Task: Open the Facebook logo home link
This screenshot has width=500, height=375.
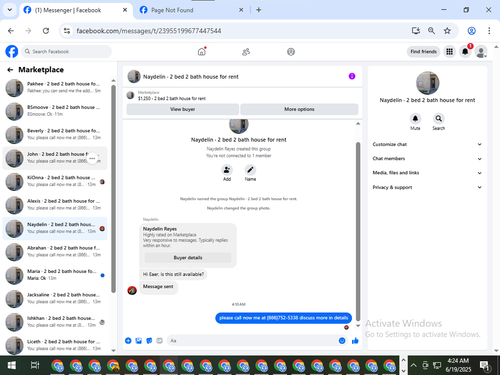Action: pos(12,52)
